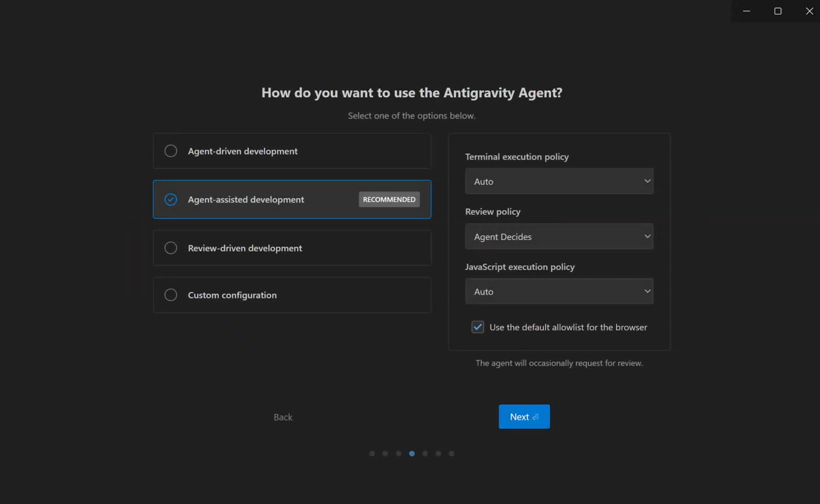The height and width of the screenshot is (504, 820).
Task: Open the Terminal execution policy dropdown
Action: [559, 181]
